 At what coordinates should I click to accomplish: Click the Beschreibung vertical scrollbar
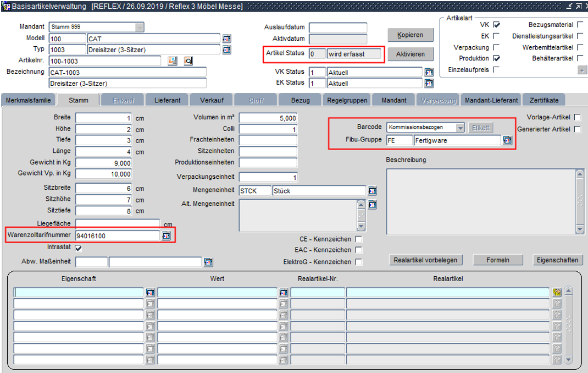click(580, 201)
